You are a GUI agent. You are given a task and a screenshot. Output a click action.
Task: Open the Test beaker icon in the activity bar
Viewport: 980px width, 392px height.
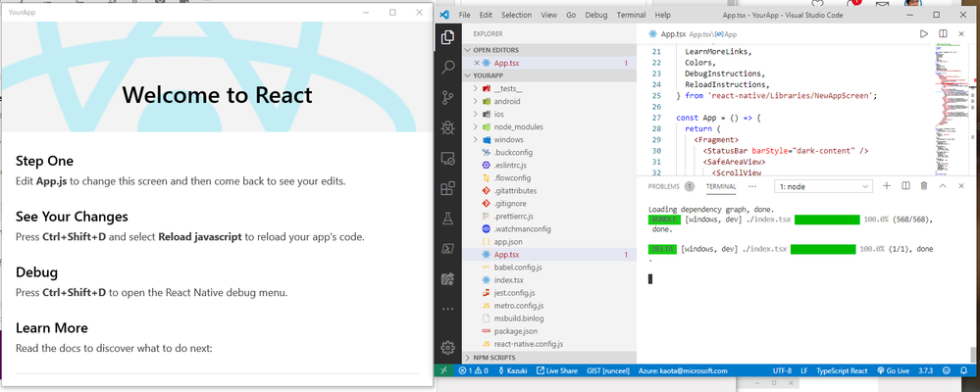click(x=447, y=219)
